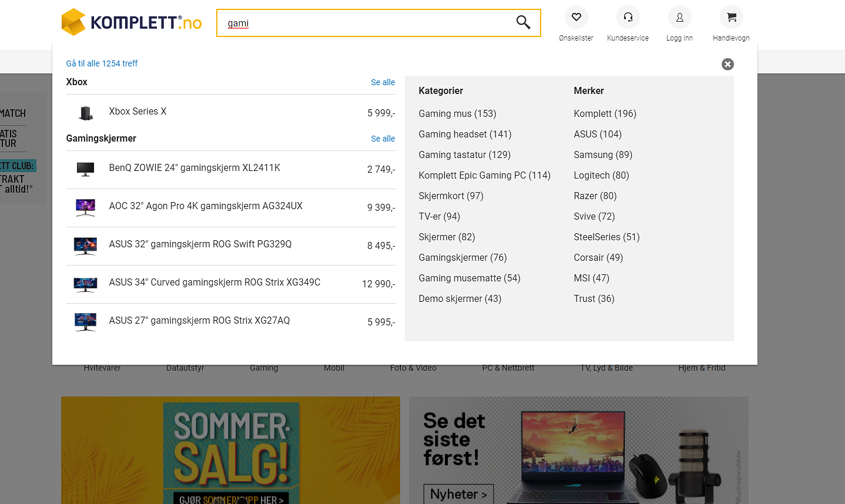The width and height of the screenshot is (845, 504).
Task: Click the Sommersalg banner
Action: tap(230, 450)
